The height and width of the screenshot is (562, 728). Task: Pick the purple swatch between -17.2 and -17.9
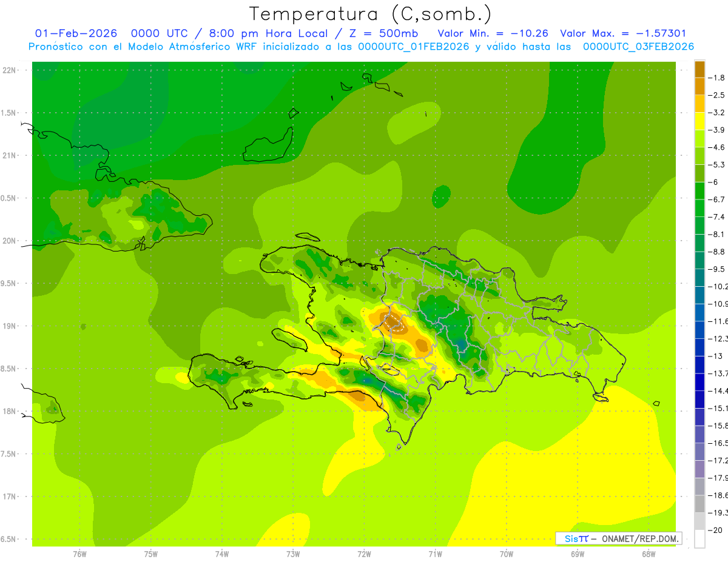coord(699,469)
